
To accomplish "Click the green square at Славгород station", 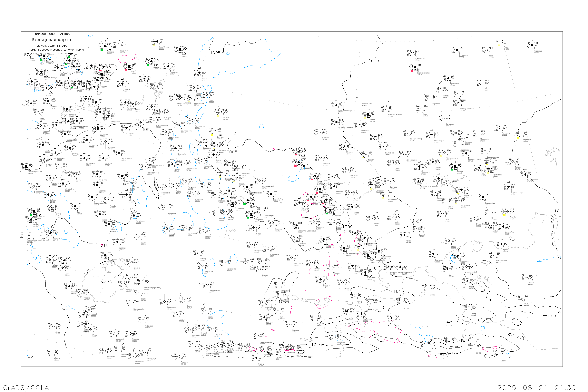I will (x=327, y=213).
